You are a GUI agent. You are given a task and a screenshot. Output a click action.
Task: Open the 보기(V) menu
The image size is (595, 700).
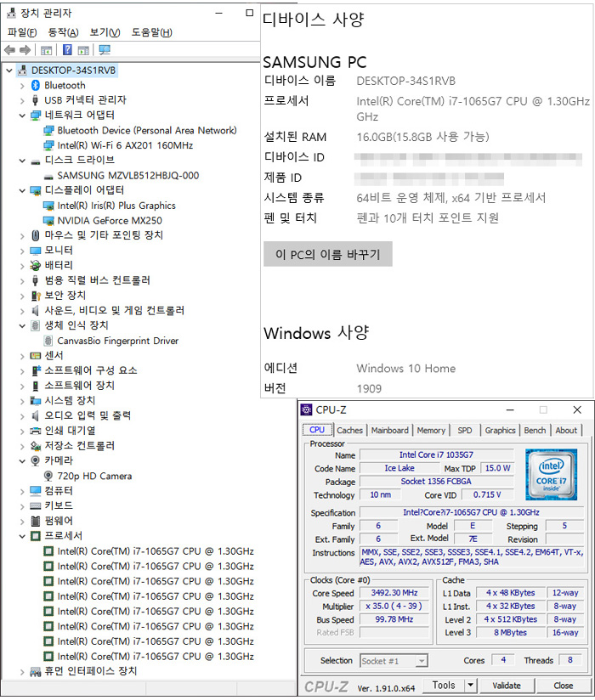105,32
